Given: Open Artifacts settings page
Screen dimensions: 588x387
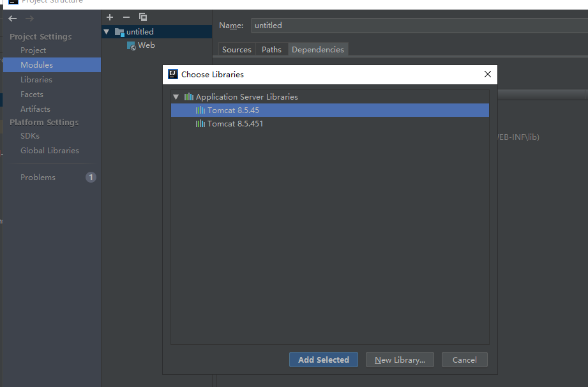Looking at the screenshot, I should click(52, 109).
